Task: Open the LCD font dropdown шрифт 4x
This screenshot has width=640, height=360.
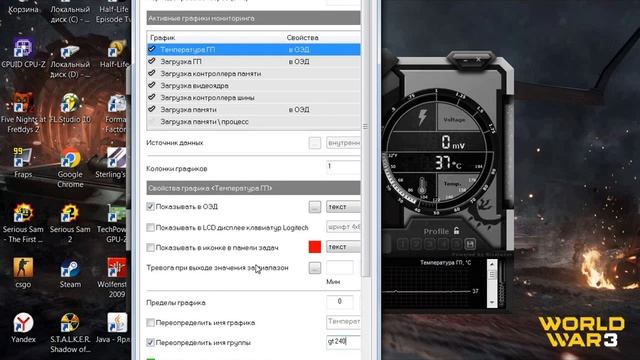Action: [x=343, y=227]
